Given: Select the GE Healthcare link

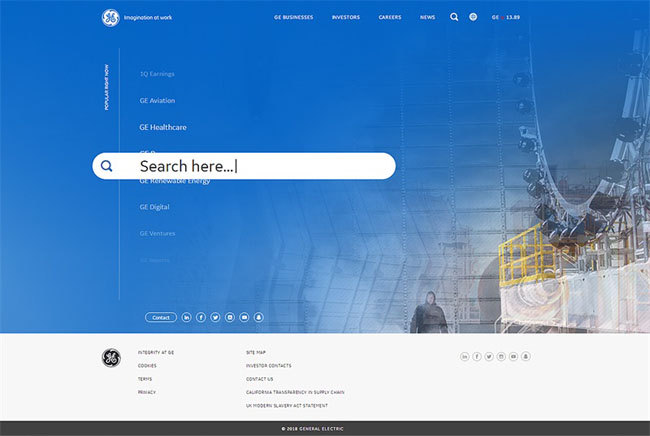Looking at the screenshot, I should point(163,127).
